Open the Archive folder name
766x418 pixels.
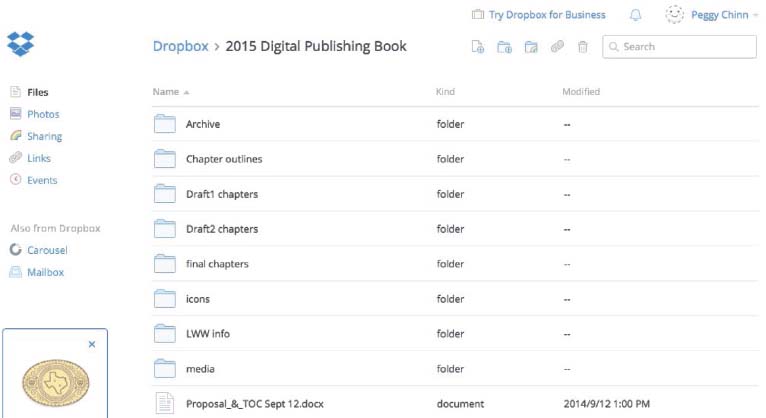203,124
